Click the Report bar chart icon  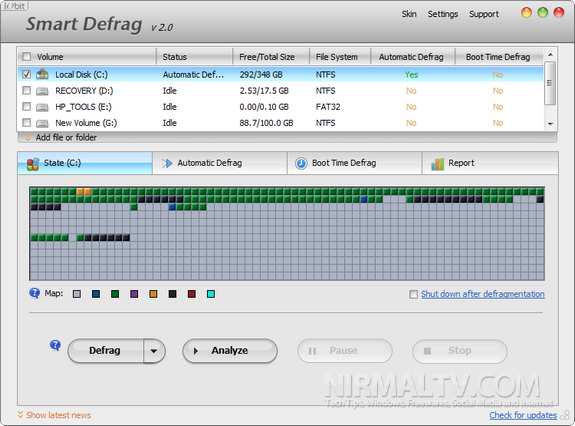tap(437, 164)
